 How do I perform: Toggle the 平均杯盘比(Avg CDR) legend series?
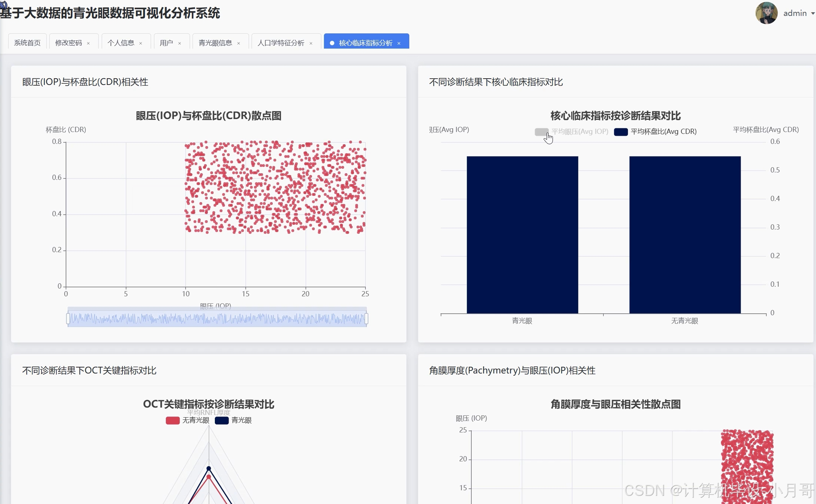pyautogui.click(x=655, y=132)
